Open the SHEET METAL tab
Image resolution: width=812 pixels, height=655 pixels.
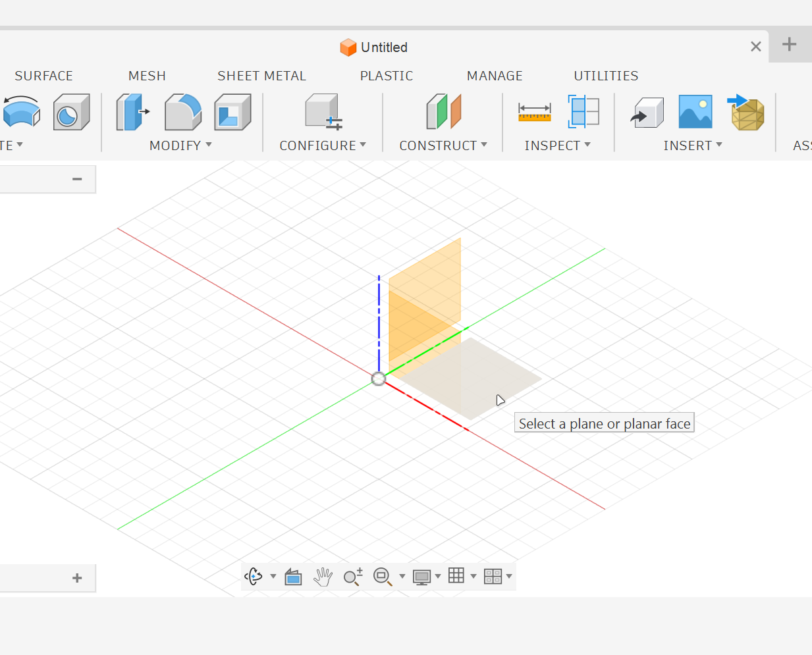(261, 76)
